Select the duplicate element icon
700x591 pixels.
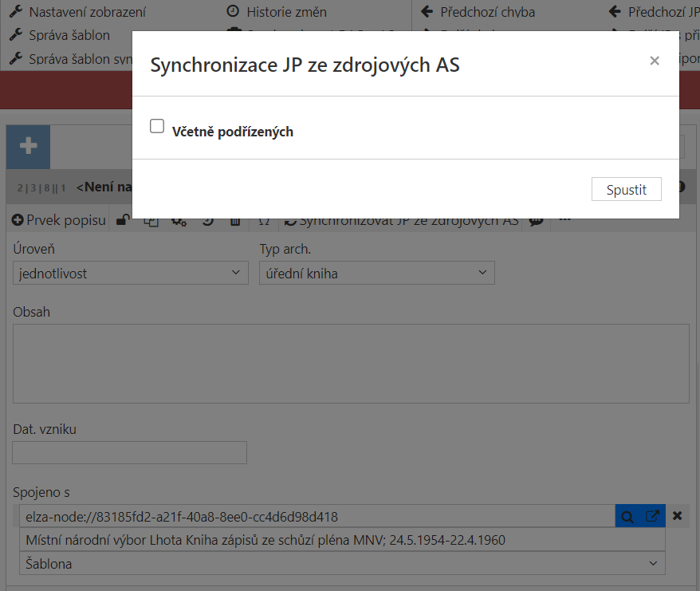(151, 219)
